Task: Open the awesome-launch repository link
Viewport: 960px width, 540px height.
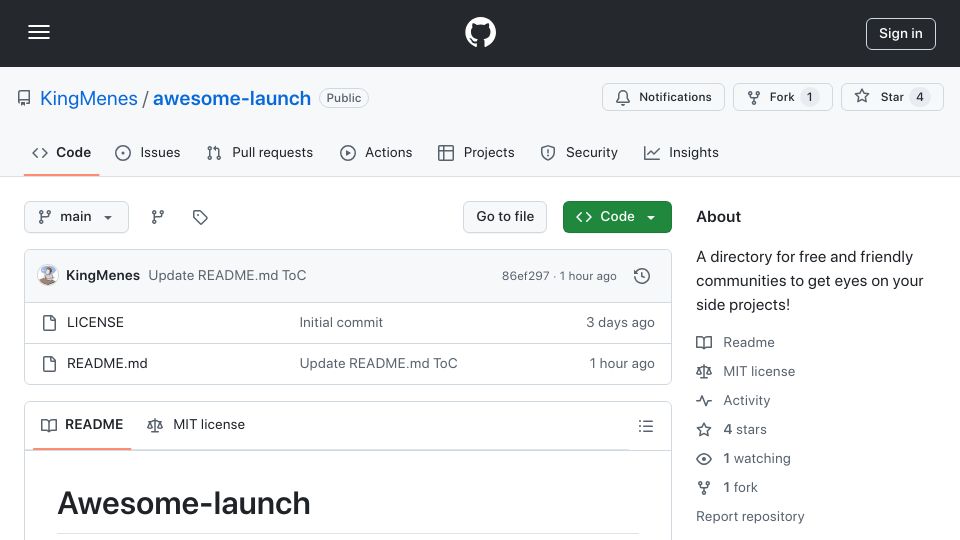Action: [231, 98]
